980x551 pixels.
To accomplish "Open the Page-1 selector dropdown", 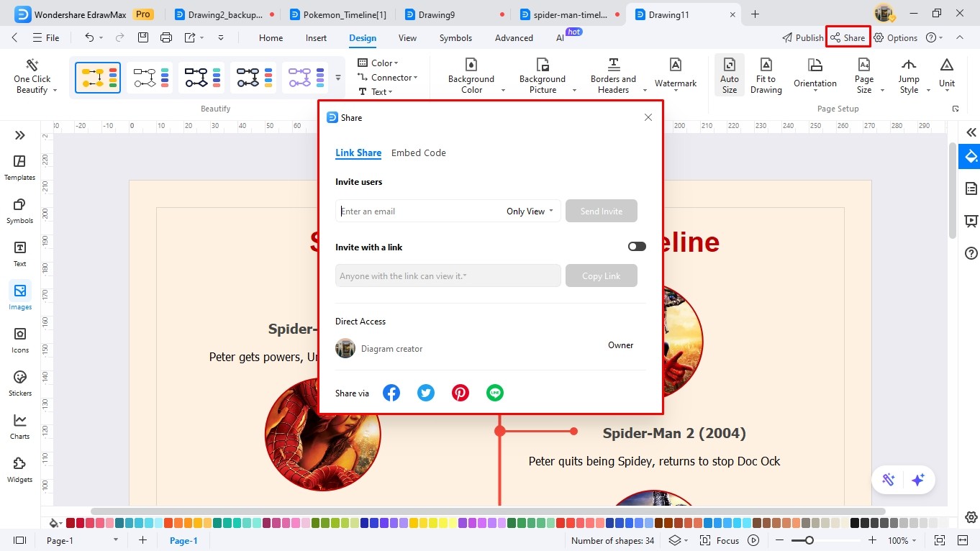I will point(81,540).
